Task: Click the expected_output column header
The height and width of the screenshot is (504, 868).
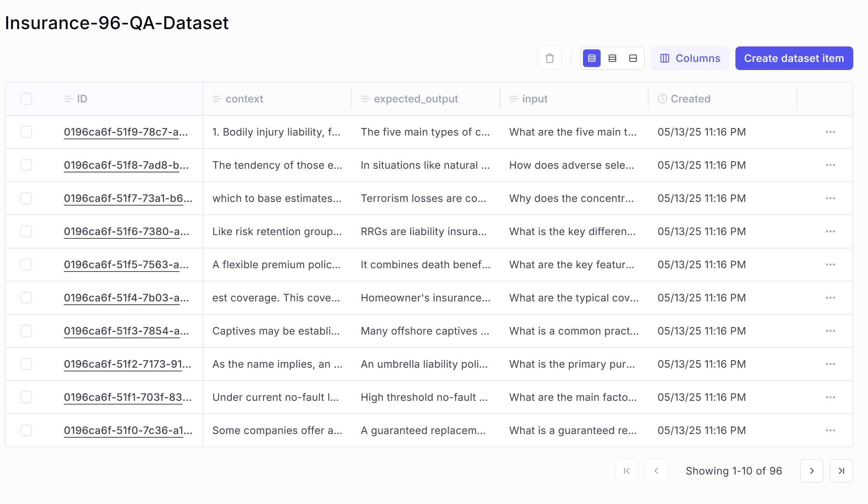Action: 410,99
